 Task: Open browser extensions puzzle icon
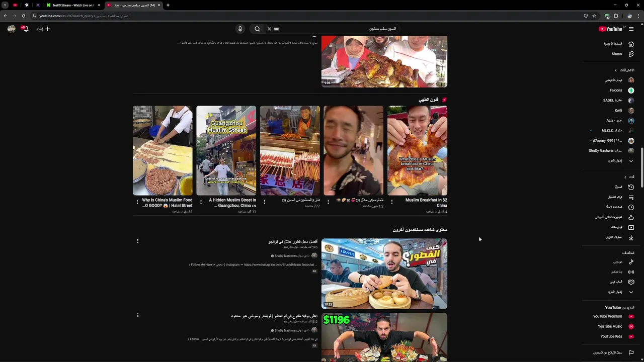pos(616,16)
